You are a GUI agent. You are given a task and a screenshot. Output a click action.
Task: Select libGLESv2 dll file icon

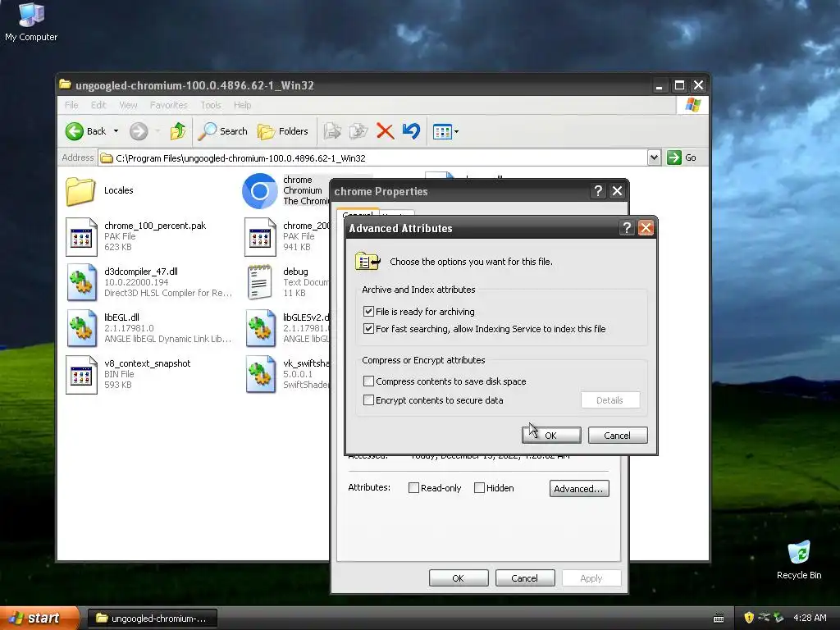(260, 328)
